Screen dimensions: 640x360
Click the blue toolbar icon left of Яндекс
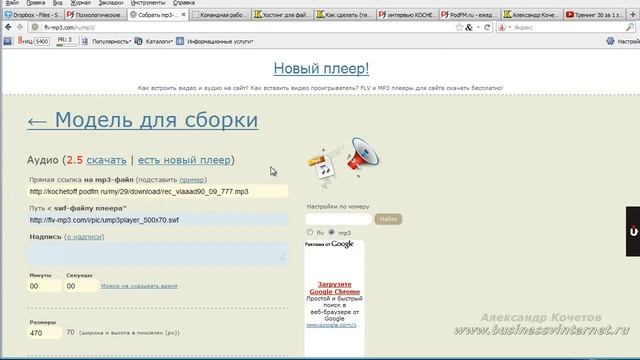[x=8, y=41]
